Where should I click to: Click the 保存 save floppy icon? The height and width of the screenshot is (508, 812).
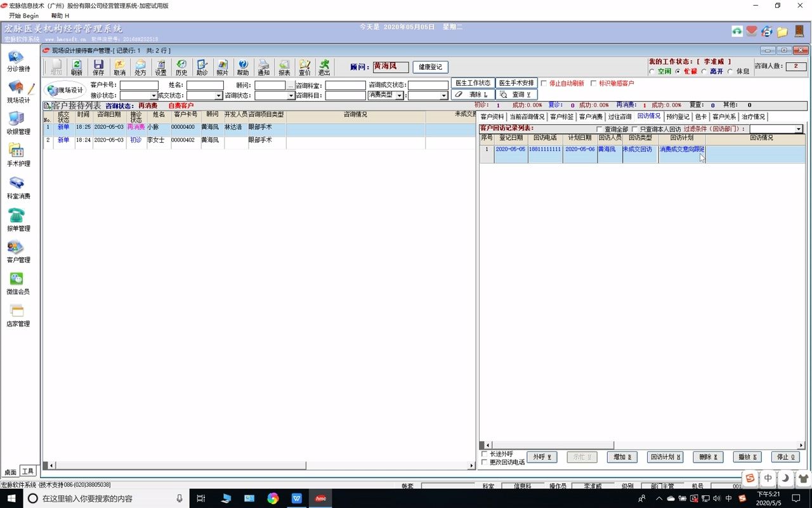[98, 67]
